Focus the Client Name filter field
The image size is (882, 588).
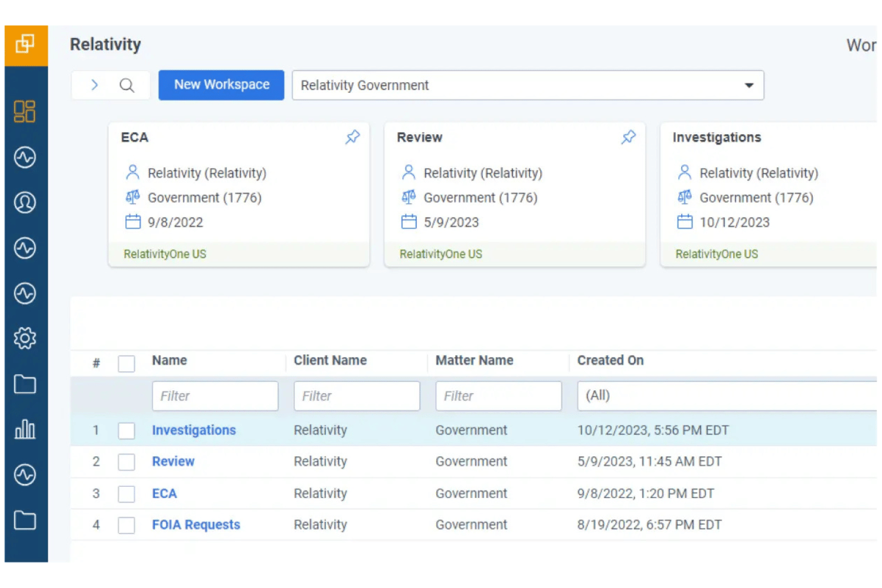[x=357, y=396]
